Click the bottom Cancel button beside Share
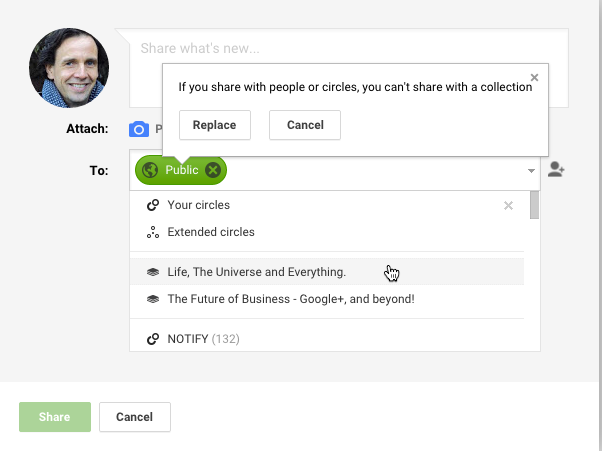The height and width of the screenshot is (451, 602). tap(135, 417)
